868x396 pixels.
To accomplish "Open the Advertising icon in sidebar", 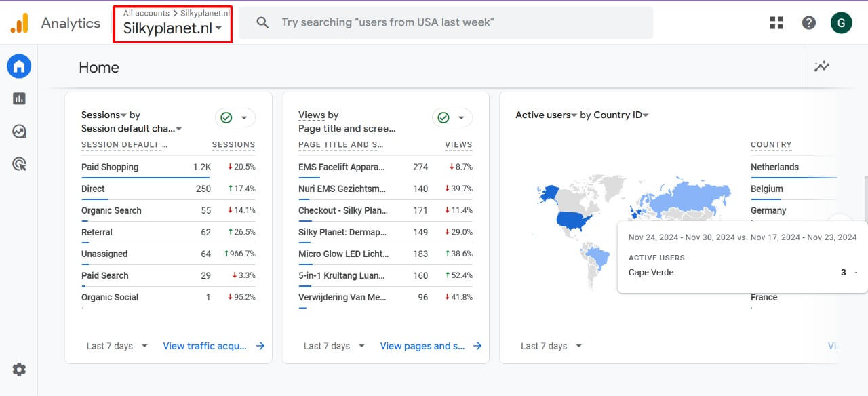I will (19, 164).
